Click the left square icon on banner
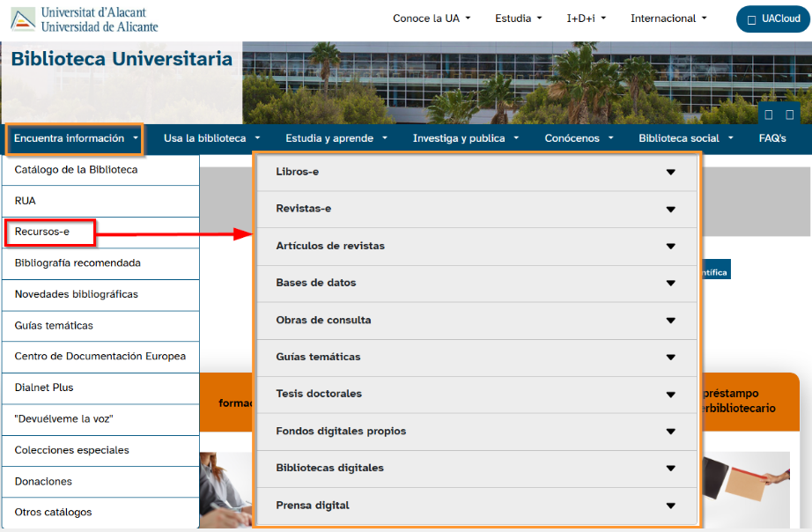Viewport: 812px width, 532px height. point(769,115)
